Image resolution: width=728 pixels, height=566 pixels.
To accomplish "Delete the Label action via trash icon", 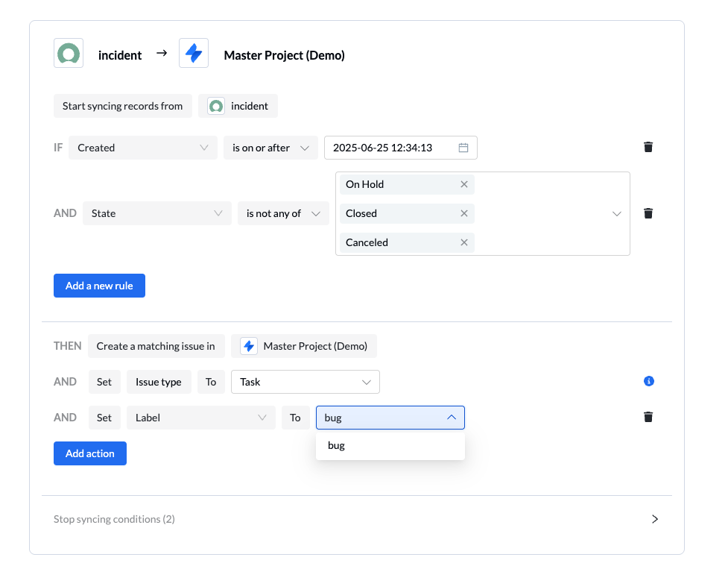I will pyautogui.click(x=648, y=417).
